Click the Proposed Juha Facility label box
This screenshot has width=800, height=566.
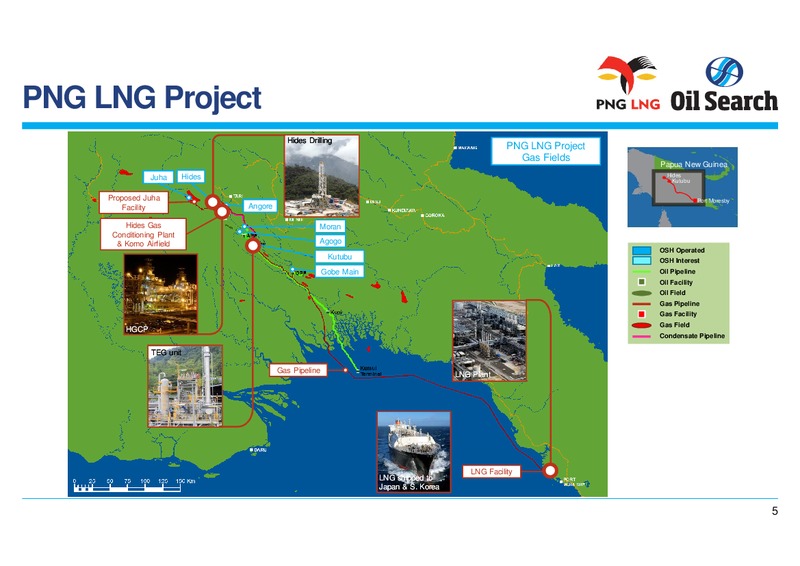coord(134,203)
